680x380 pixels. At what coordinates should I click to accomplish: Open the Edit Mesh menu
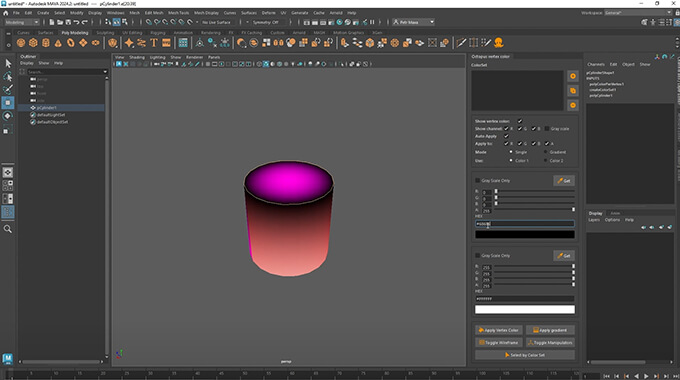154,13
